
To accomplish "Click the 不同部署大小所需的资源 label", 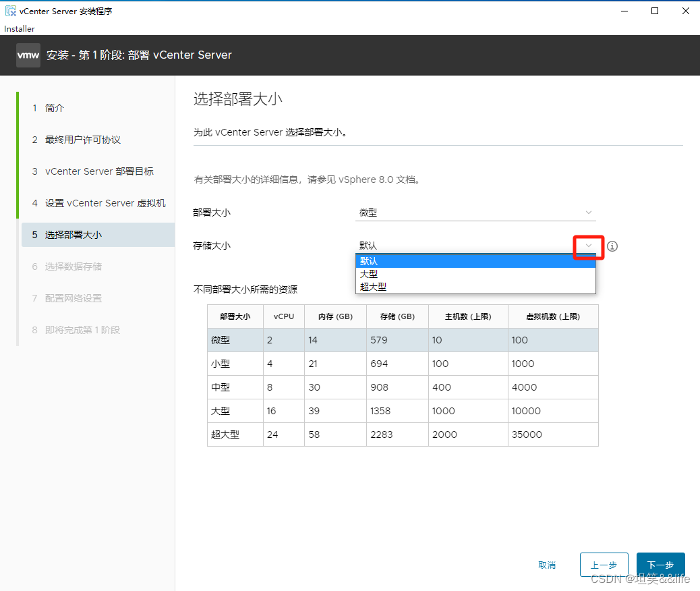I will tap(245, 289).
